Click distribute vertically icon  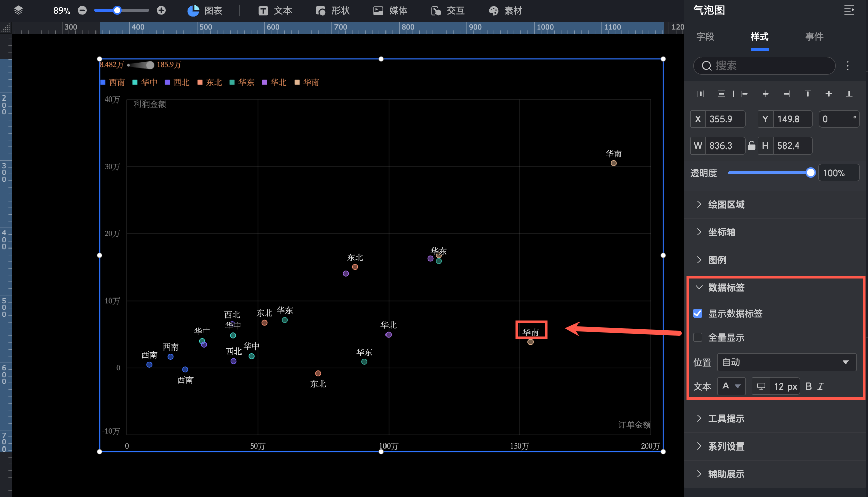pos(721,94)
